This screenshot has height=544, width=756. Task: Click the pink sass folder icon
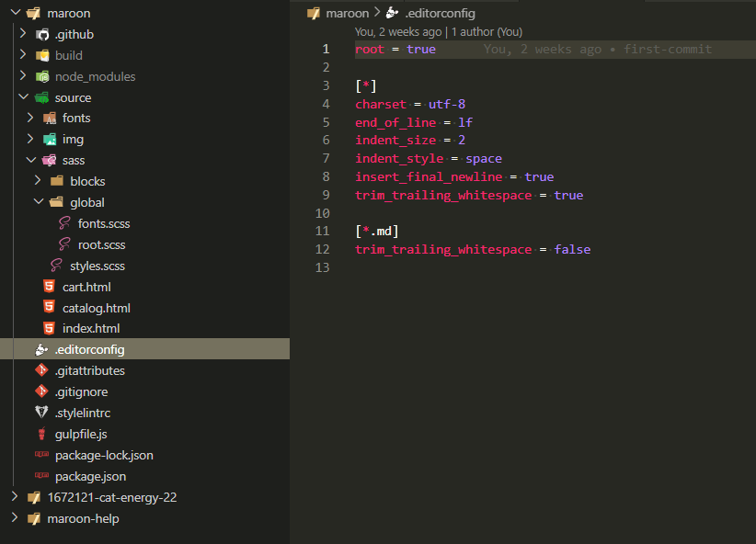point(49,161)
